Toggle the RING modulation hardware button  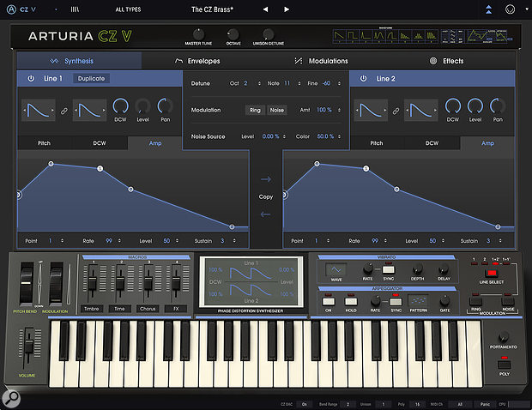click(x=475, y=301)
